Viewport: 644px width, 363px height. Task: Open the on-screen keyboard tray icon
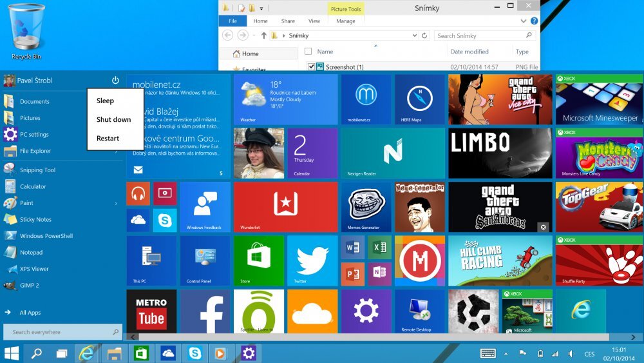click(x=488, y=353)
